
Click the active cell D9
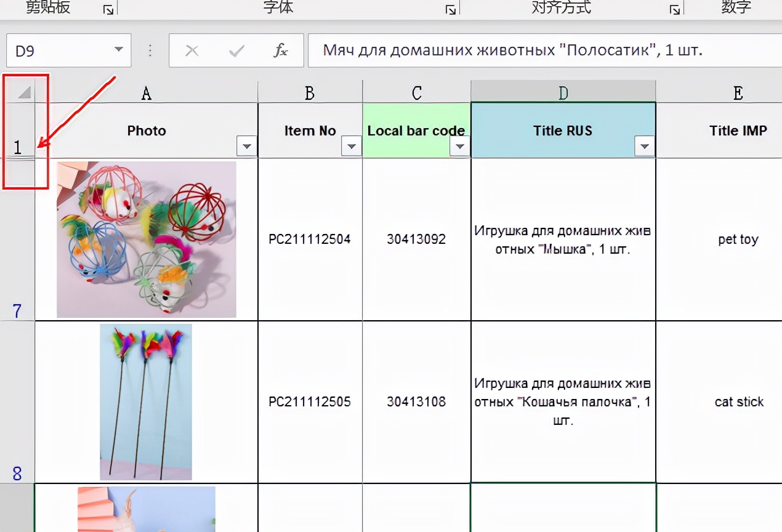coord(563,508)
